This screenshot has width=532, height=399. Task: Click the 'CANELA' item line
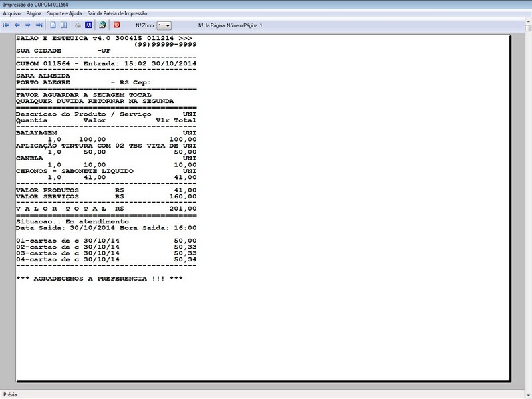pos(106,158)
